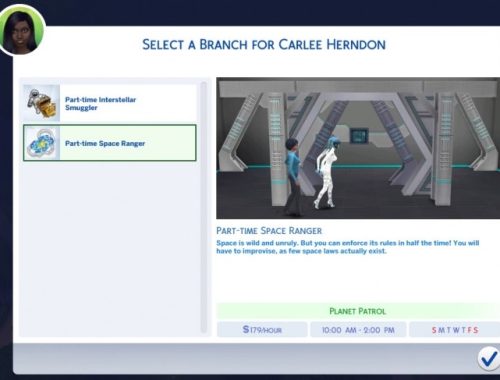This screenshot has width=500, height=380.
Task: Click the Part-time Space Ranger description heading
Action: pos(269,231)
